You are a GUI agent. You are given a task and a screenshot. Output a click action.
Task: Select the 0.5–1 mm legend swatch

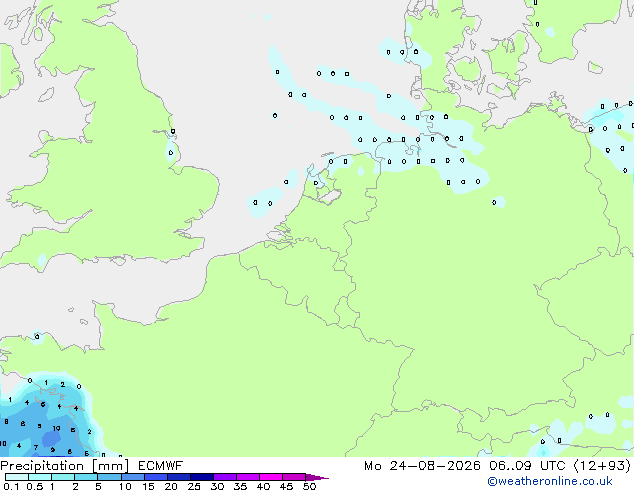tap(40, 477)
